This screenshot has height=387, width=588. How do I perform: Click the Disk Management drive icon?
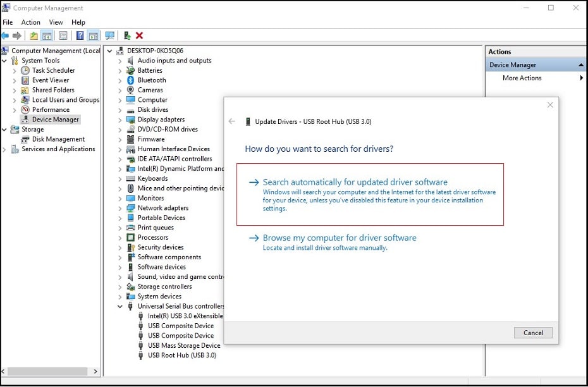(25, 140)
